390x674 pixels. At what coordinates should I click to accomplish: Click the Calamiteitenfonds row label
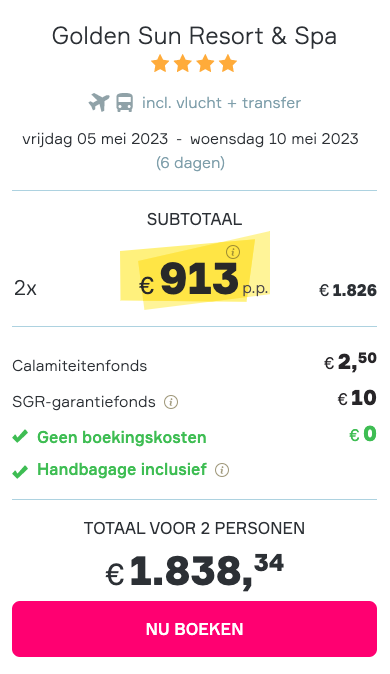(x=80, y=366)
